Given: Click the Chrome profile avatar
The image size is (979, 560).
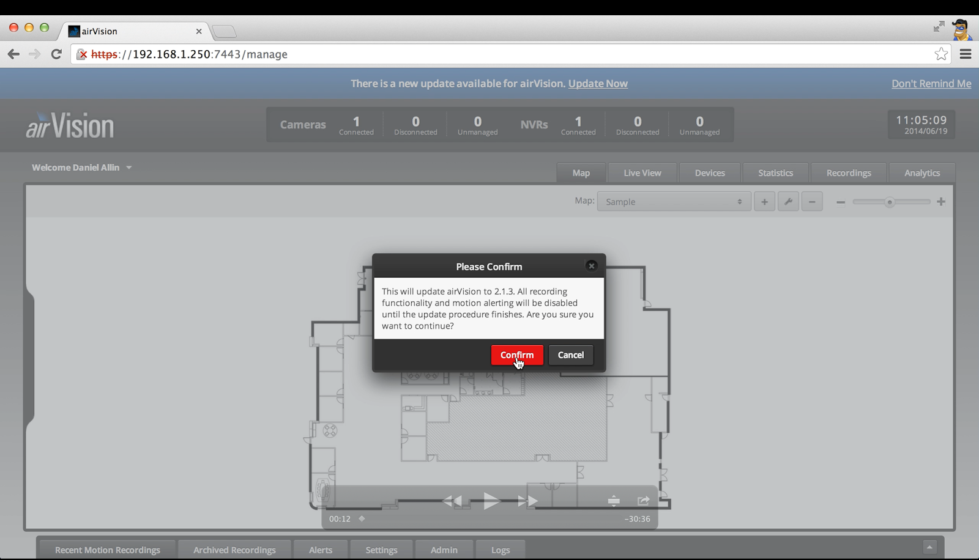Looking at the screenshot, I should click(x=962, y=29).
